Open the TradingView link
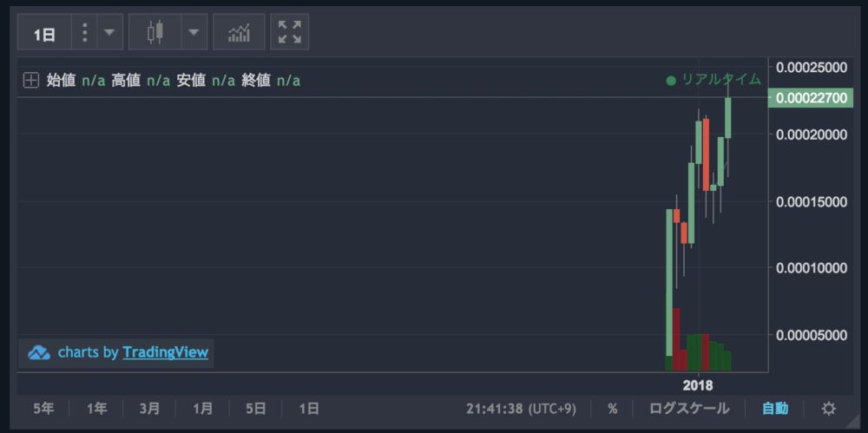 (166, 352)
